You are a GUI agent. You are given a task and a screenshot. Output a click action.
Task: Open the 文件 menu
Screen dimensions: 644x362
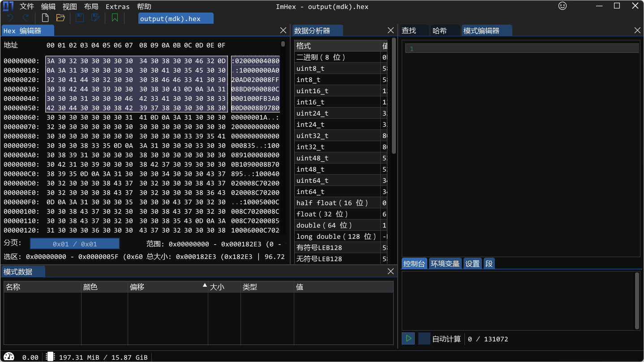tap(27, 7)
